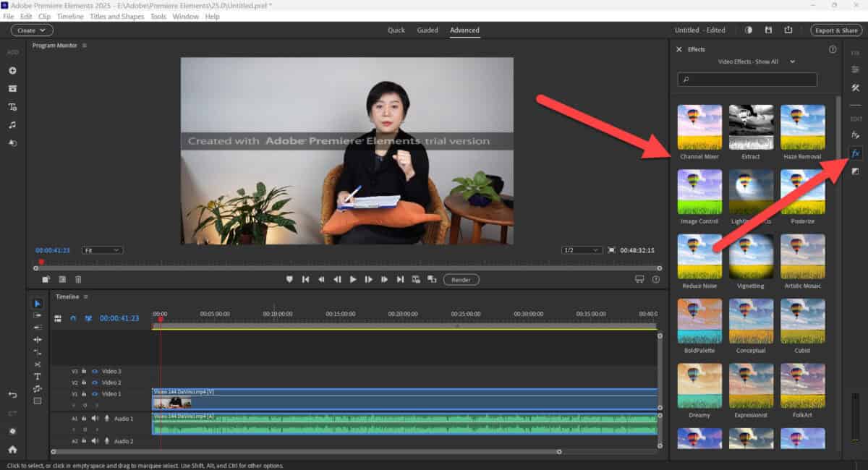Lock the Video 3 track
The image size is (868, 470).
84,371
